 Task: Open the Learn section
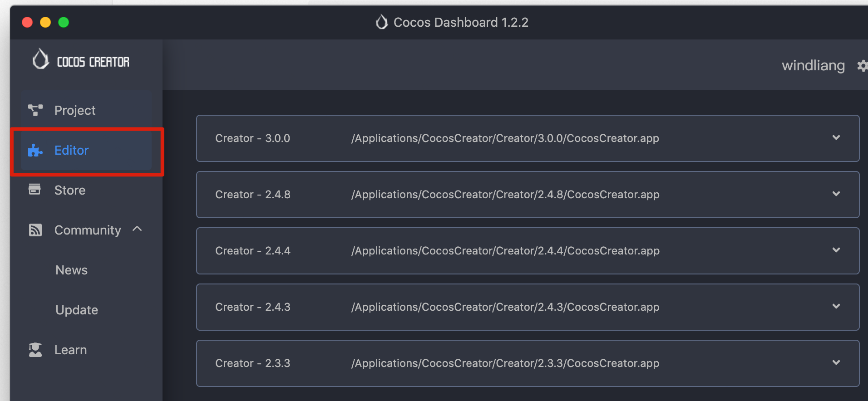[x=71, y=350]
